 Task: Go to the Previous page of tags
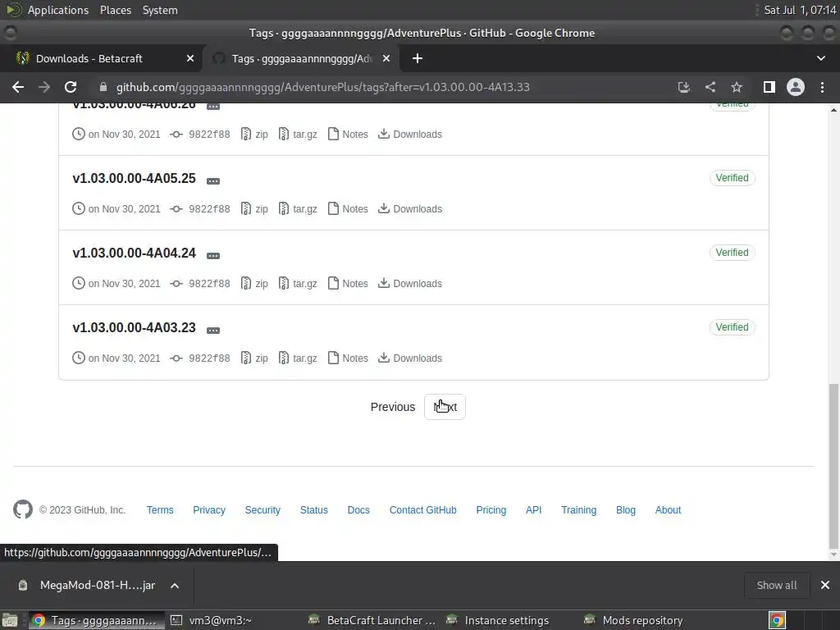393,407
